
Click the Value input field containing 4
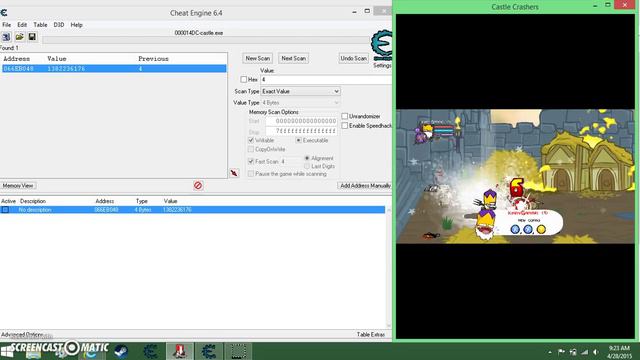[x=326, y=80]
